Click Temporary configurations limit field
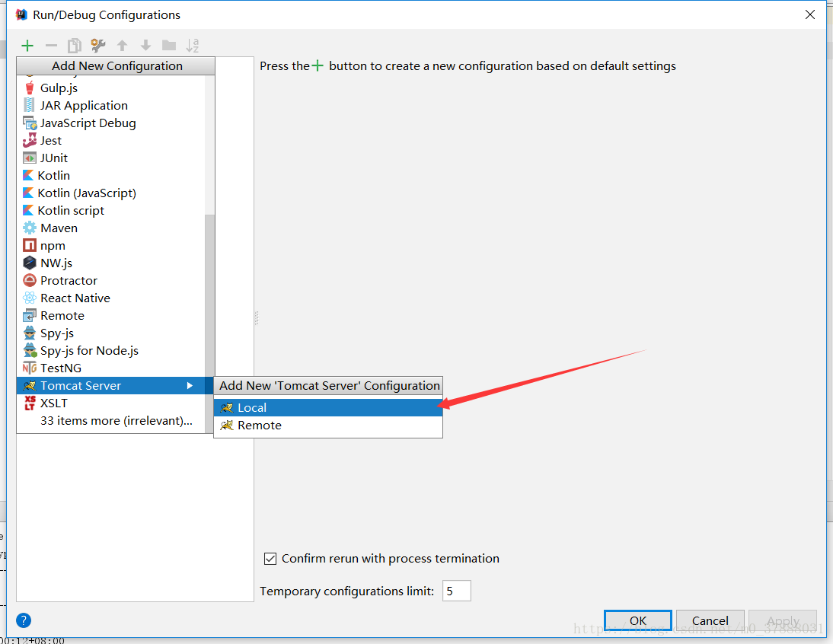This screenshot has width=833, height=644. pyautogui.click(x=456, y=591)
